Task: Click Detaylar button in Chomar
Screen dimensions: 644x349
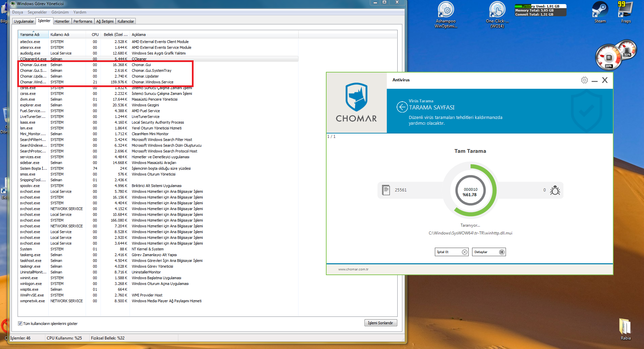Action: pyautogui.click(x=489, y=252)
